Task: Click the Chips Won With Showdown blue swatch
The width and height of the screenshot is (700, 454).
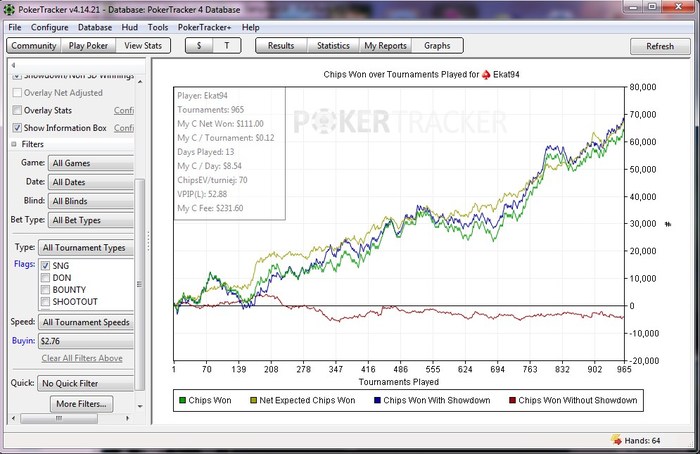Action: [x=377, y=400]
